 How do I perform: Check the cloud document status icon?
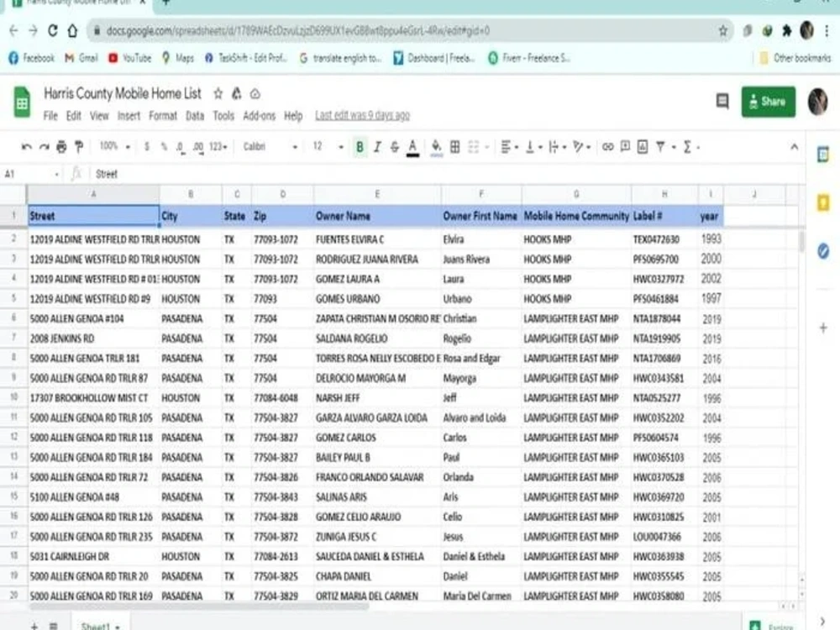pyautogui.click(x=255, y=94)
